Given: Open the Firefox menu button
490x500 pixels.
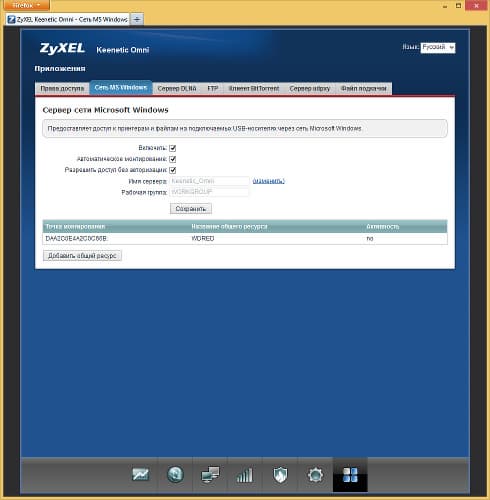Looking at the screenshot, I should [26, 5].
